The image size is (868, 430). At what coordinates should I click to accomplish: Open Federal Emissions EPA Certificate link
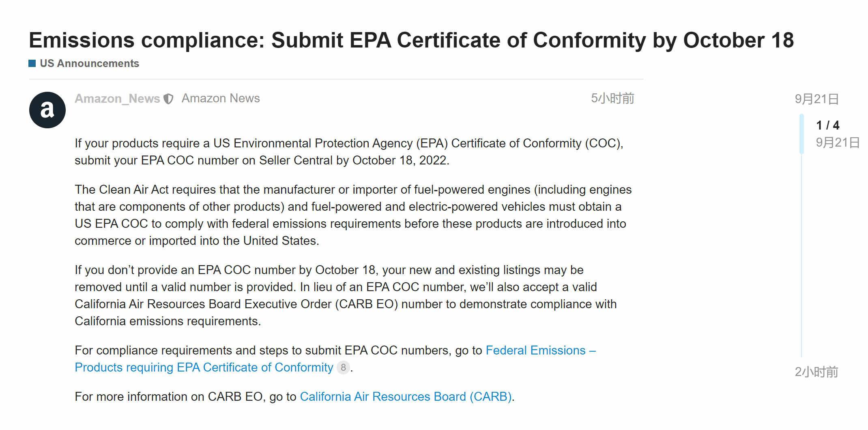335,359
